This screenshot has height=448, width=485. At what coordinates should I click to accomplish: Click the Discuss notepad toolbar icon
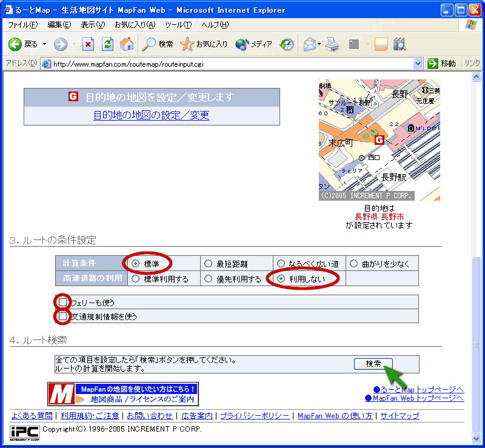(381, 44)
